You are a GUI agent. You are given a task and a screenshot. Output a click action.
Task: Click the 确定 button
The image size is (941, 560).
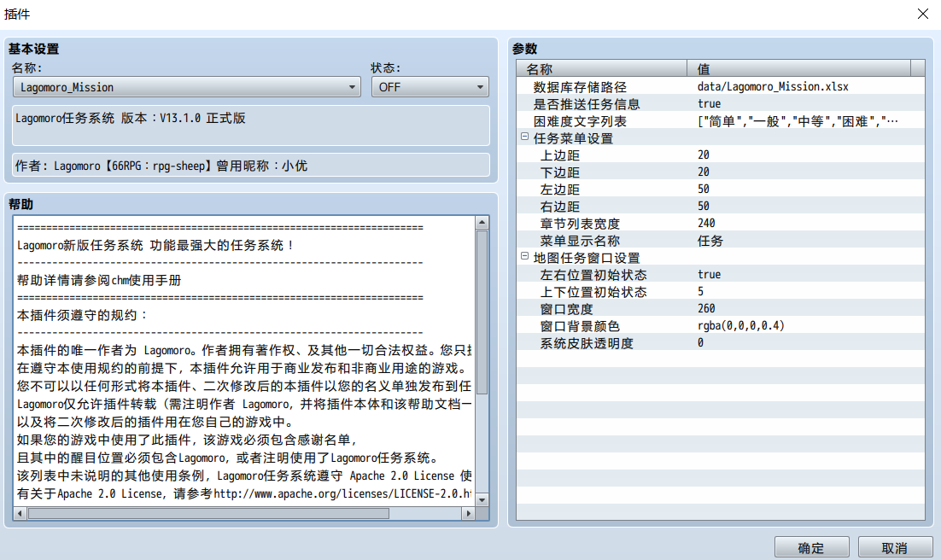(811, 547)
